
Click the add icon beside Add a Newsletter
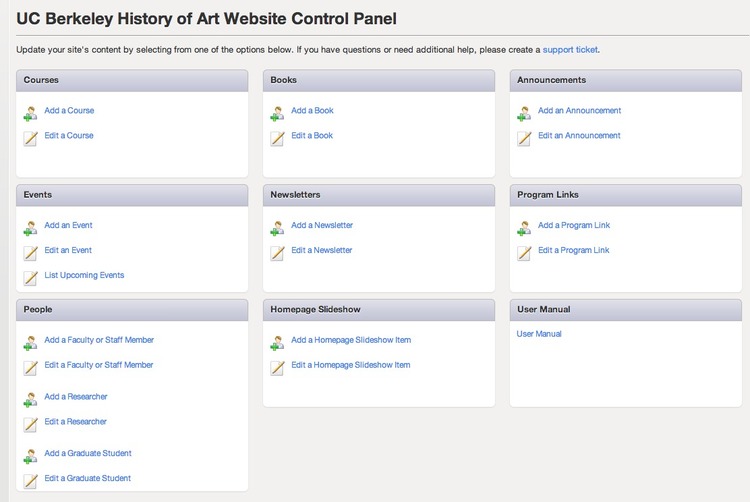277,229
